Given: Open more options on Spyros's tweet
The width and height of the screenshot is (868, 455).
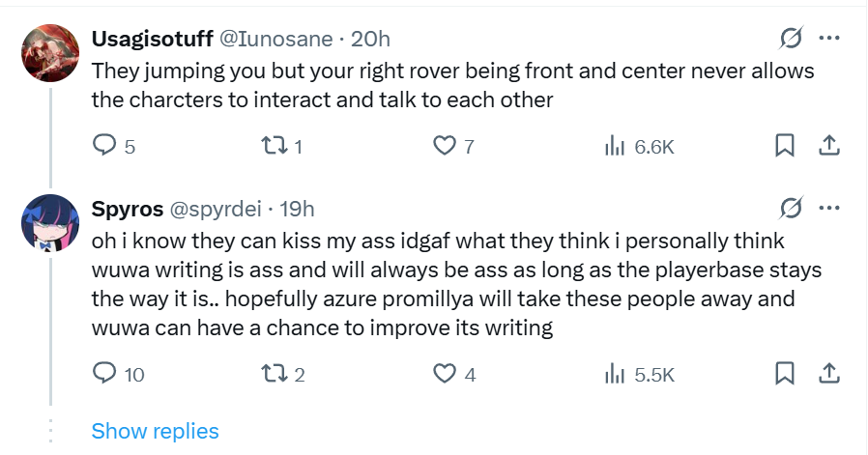Looking at the screenshot, I should coord(828,208).
